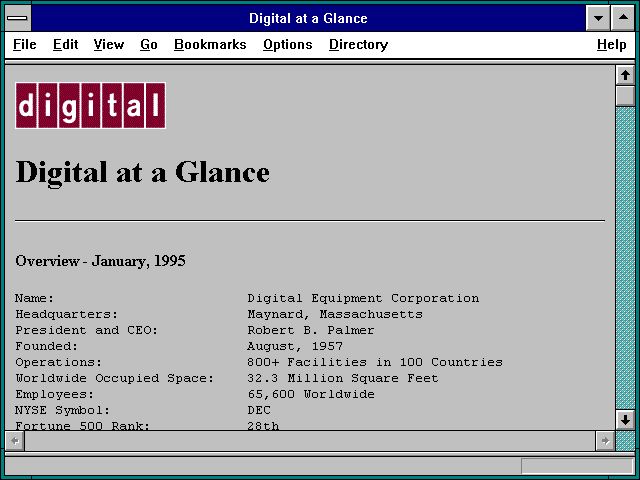Maximize the Digital at a Glance window

click(623, 18)
